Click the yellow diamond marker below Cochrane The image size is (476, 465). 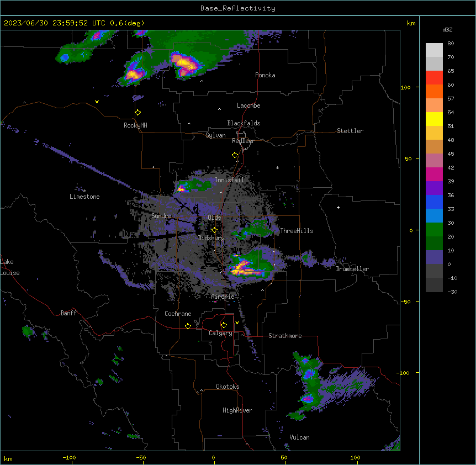(x=188, y=326)
